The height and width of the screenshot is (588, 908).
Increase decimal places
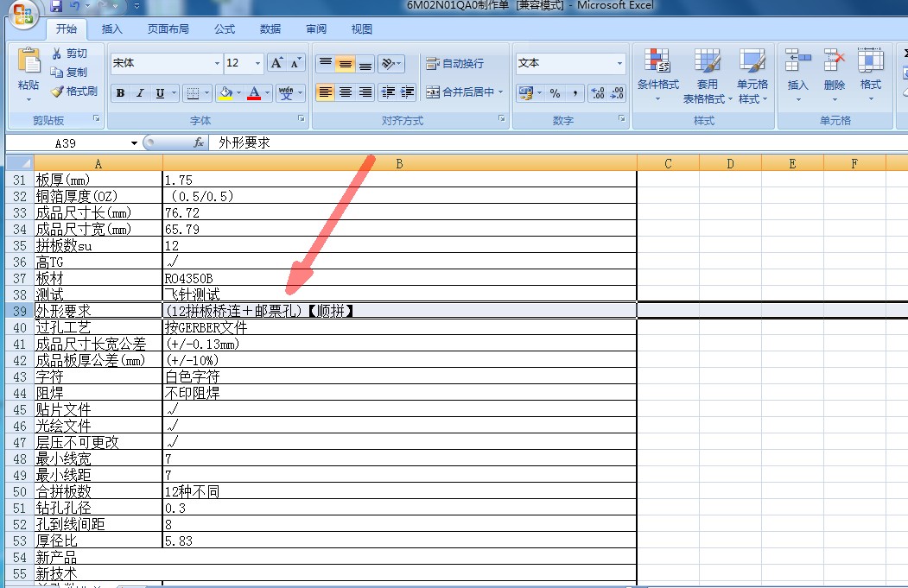point(598,92)
